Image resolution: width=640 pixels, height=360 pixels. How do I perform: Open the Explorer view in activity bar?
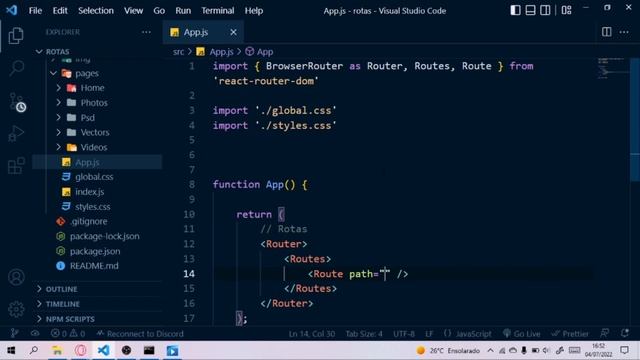[x=16, y=36]
